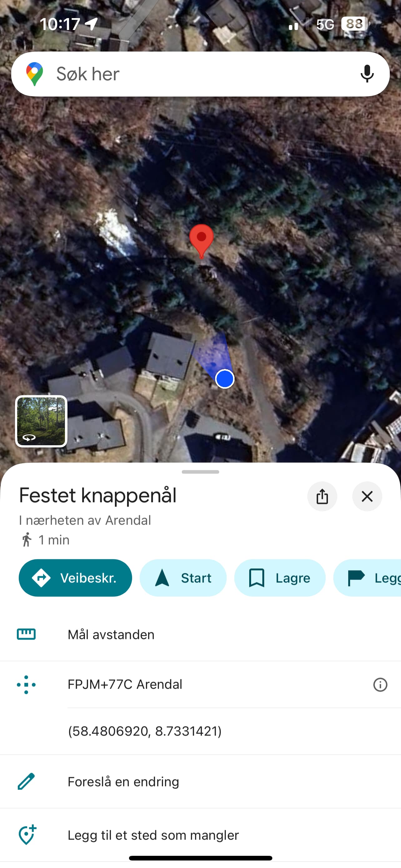Tap the pencil icon for suggesting edits
The height and width of the screenshot is (868, 401).
pyautogui.click(x=26, y=781)
